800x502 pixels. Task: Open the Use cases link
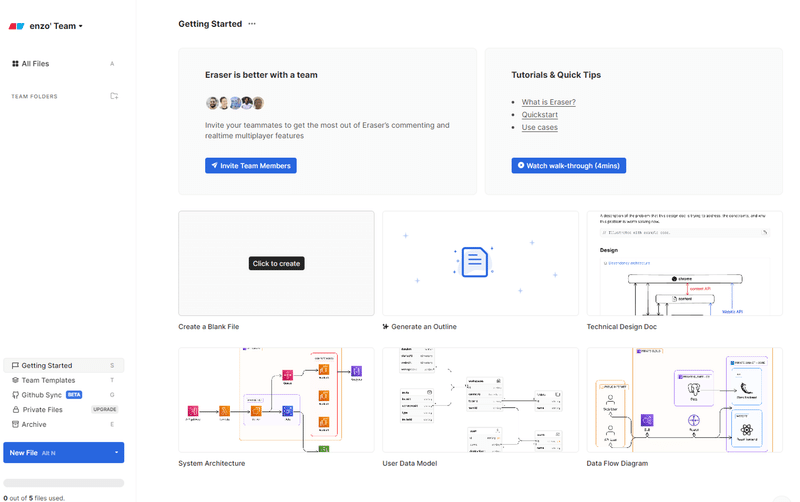tap(539, 128)
